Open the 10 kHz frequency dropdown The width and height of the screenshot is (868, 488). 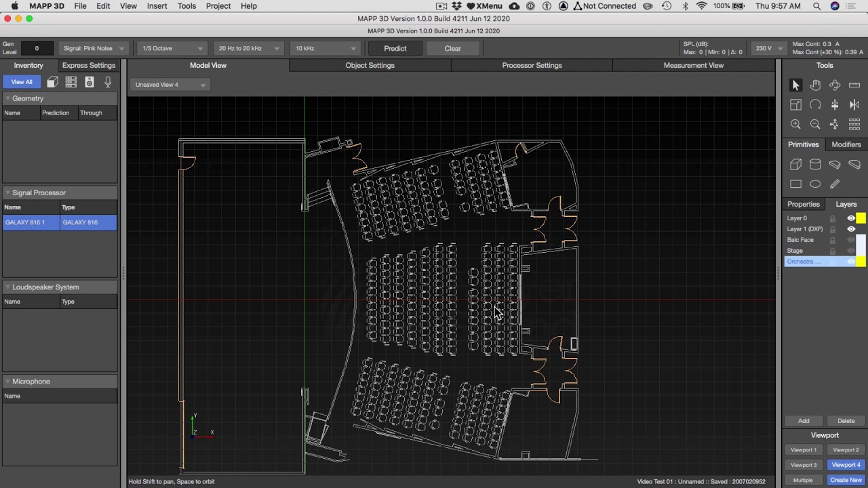[325, 48]
